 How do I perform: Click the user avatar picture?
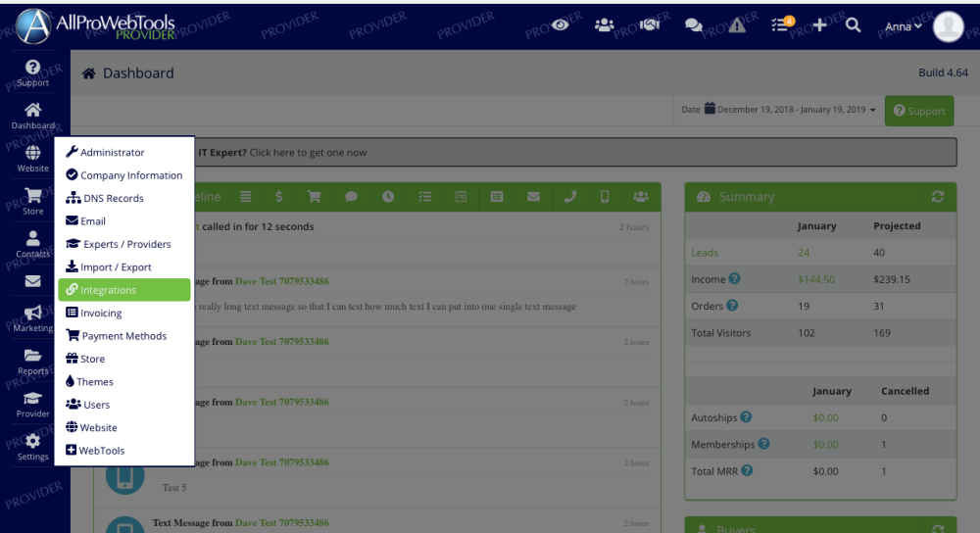coord(948,26)
